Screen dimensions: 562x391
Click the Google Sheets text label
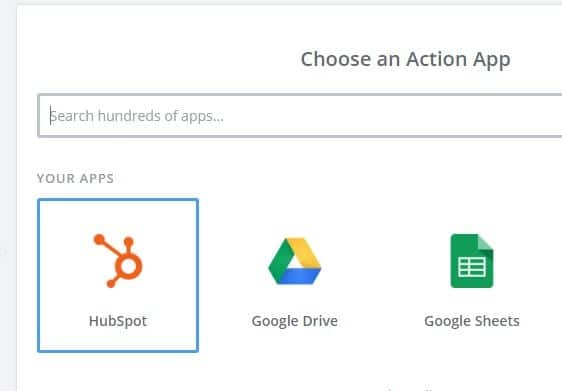click(x=472, y=321)
